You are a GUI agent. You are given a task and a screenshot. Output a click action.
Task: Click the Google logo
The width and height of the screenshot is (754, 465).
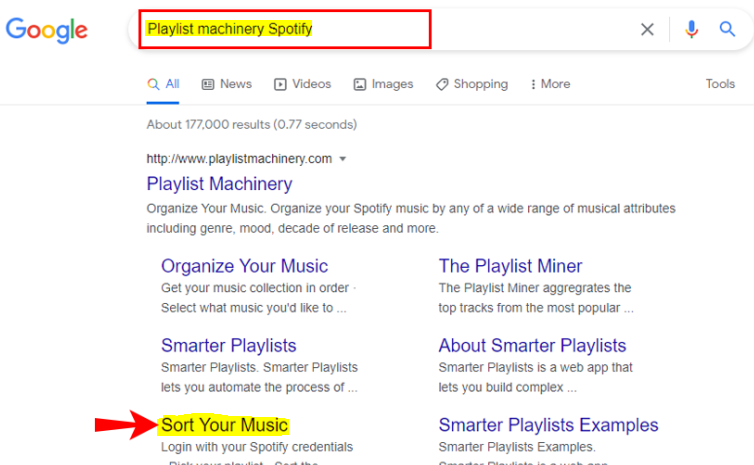coord(47,30)
